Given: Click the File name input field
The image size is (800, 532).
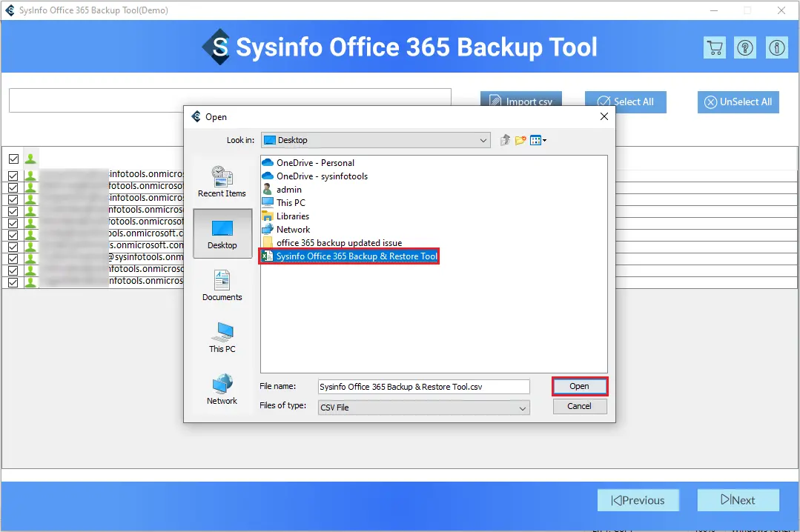Looking at the screenshot, I should [423, 387].
